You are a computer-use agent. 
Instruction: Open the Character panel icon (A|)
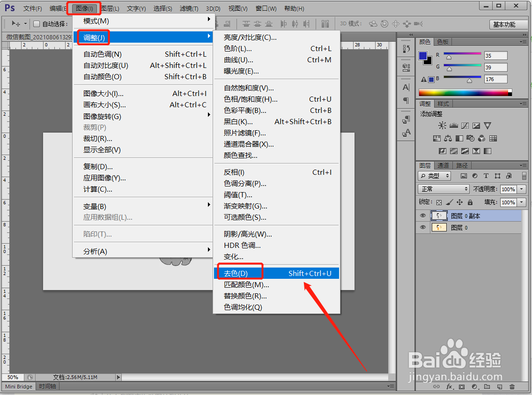click(406, 88)
